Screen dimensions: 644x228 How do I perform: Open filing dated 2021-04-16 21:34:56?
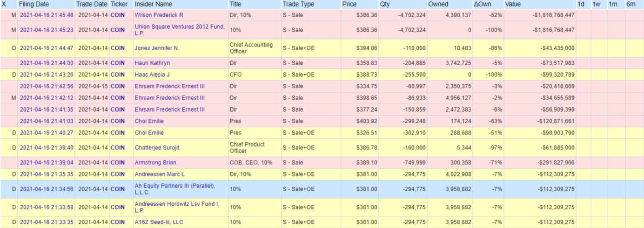[x=47, y=189]
